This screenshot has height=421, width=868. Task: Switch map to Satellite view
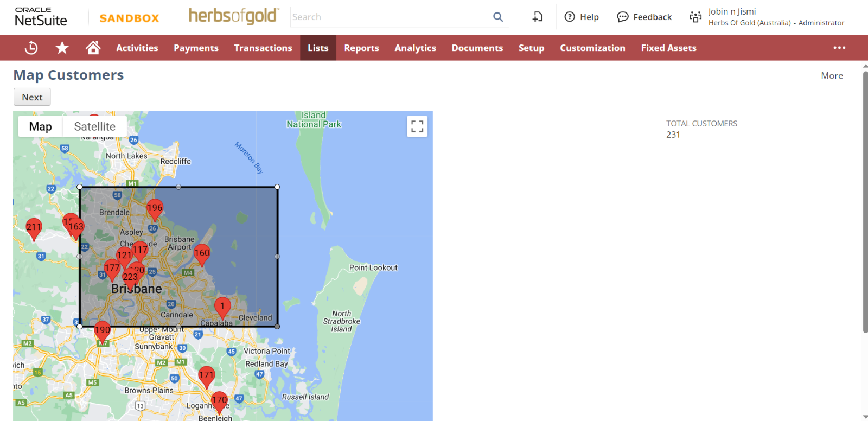94,126
